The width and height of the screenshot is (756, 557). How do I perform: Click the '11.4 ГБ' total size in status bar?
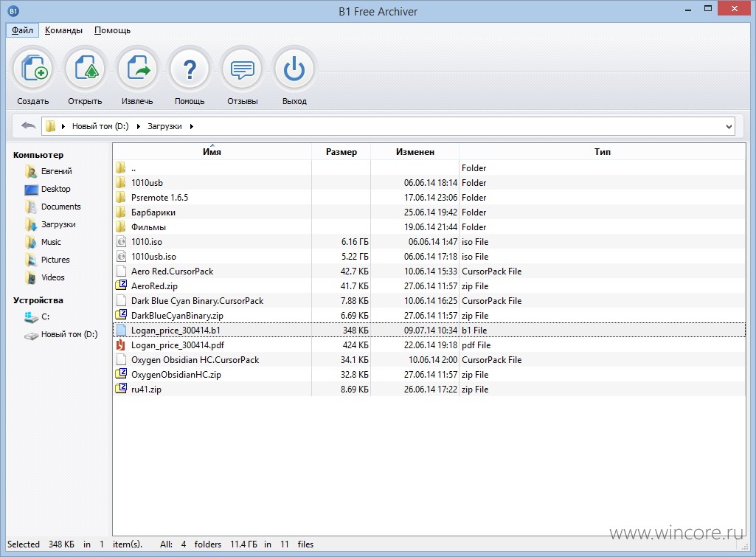coord(243,544)
